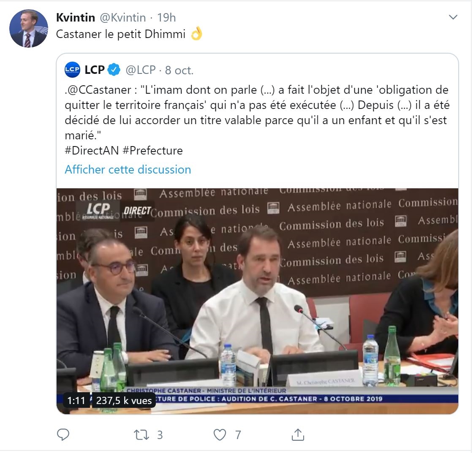The height and width of the screenshot is (453, 476).
Task: Like the tweet with the heart icon
Action: (220, 435)
